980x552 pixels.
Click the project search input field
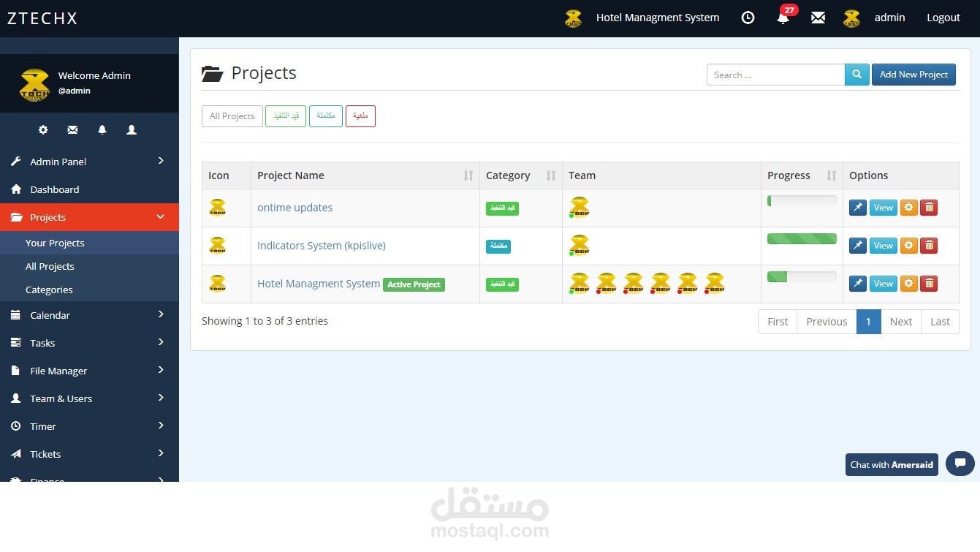(x=776, y=75)
